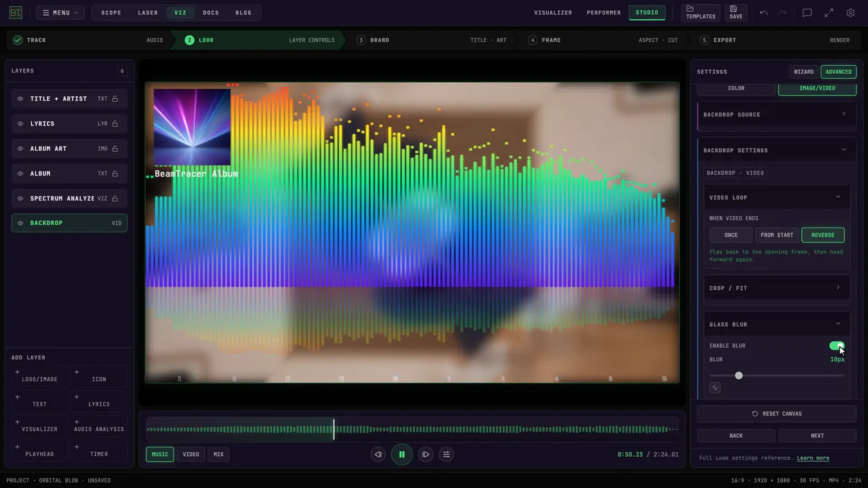Switch to Performer mode
The width and height of the screenshot is (868, 488).
604,13
